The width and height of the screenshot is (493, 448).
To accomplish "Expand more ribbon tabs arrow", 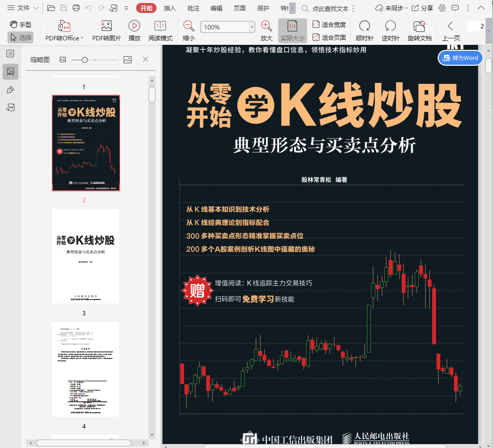I will click(293, 8).
